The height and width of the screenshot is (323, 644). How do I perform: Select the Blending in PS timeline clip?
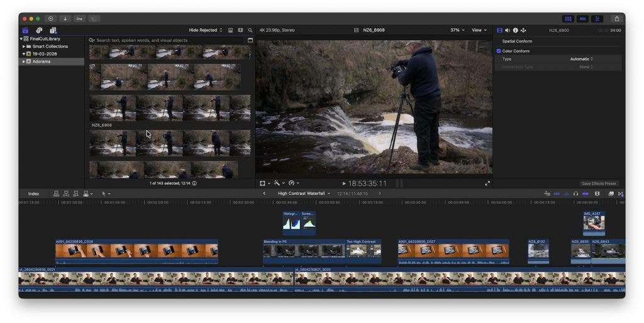(304, 251)
